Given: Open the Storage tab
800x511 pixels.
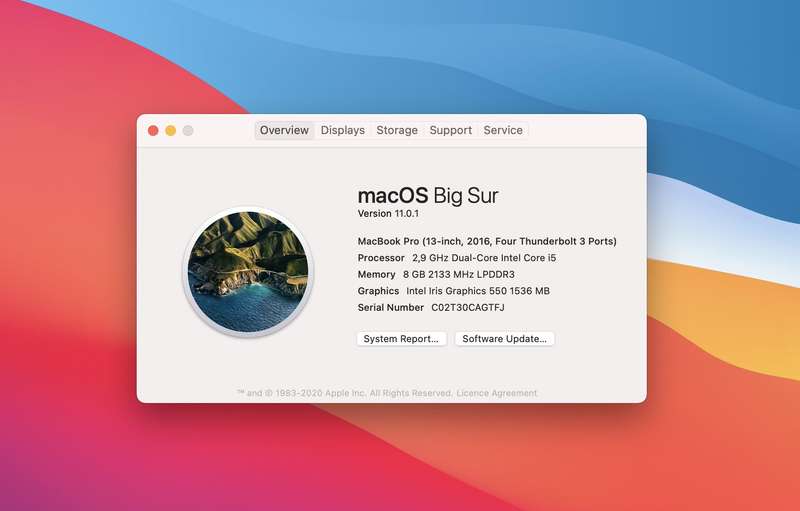Looking at the screenshot, I should click(397, 131).
